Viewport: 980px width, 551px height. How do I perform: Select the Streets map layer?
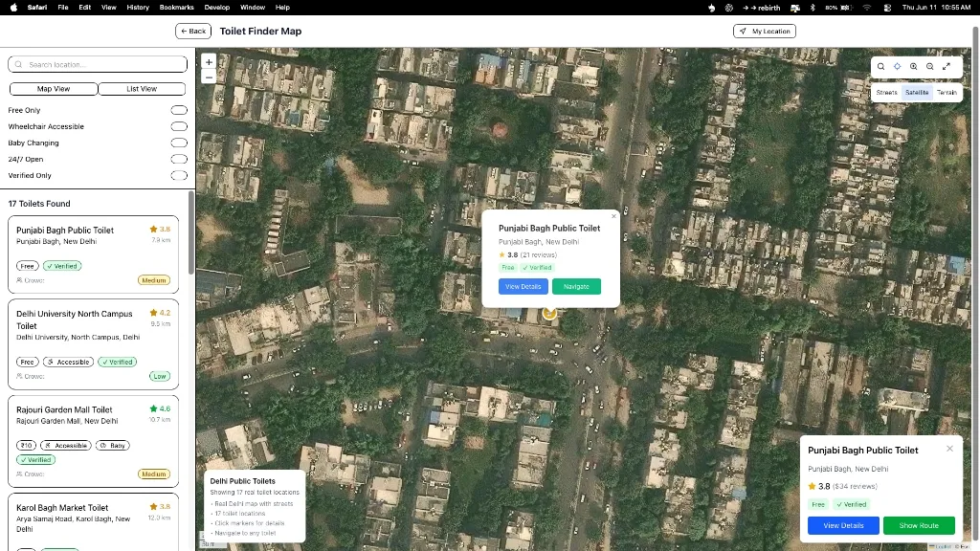tap(886, 93)
